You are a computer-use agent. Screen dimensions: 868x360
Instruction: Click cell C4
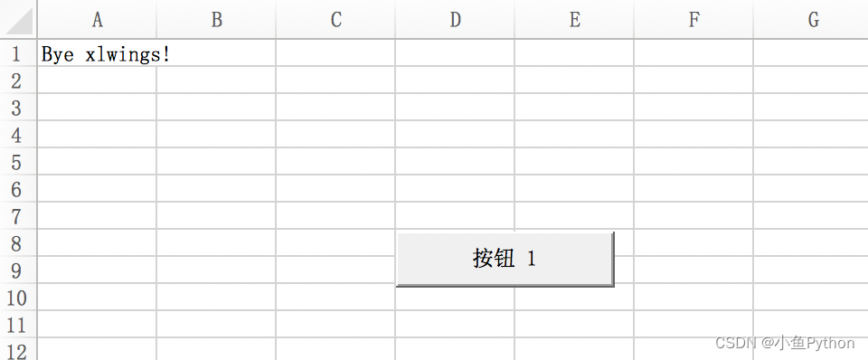pyautogui.click(x=335, y=135)
